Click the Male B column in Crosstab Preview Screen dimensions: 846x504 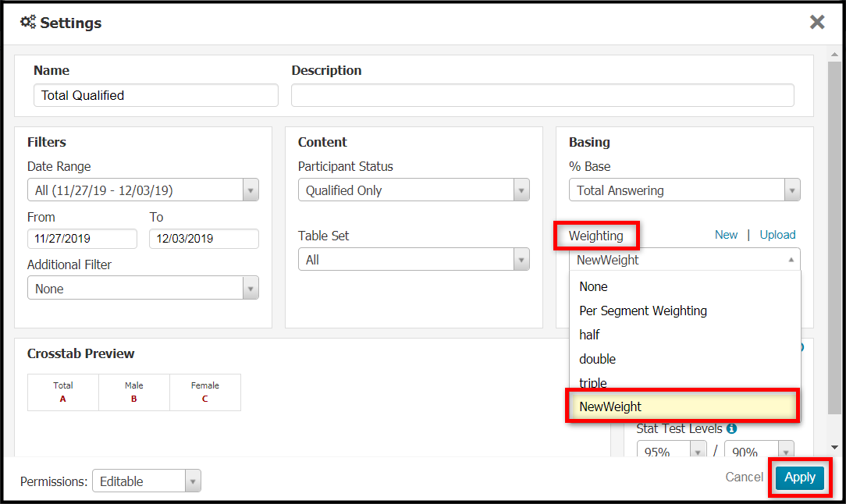[133, 392]
